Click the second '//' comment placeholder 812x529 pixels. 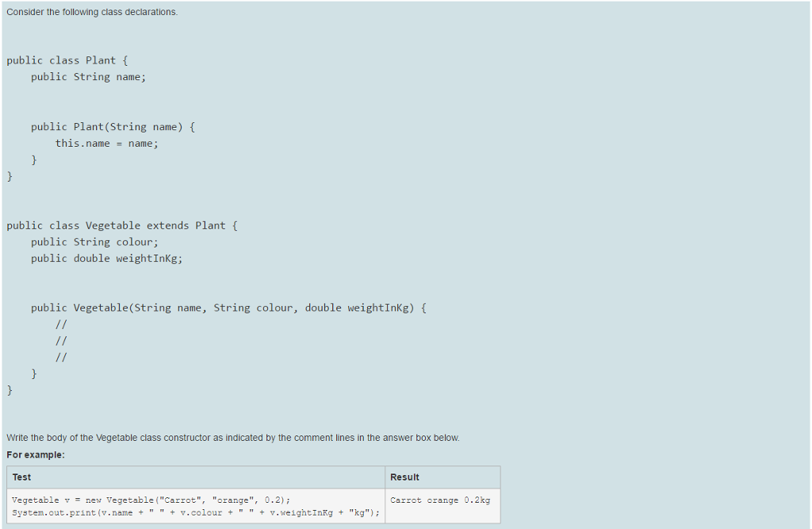click(60, 340)
